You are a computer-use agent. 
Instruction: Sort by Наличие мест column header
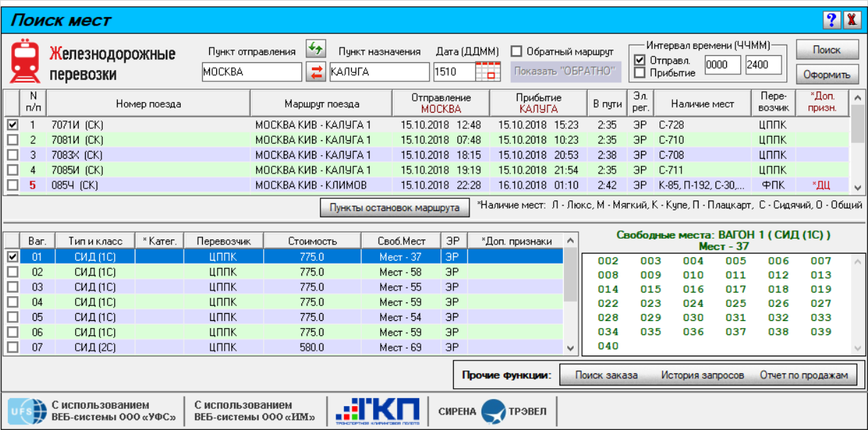pyautogui.click(x=702, y=103)
